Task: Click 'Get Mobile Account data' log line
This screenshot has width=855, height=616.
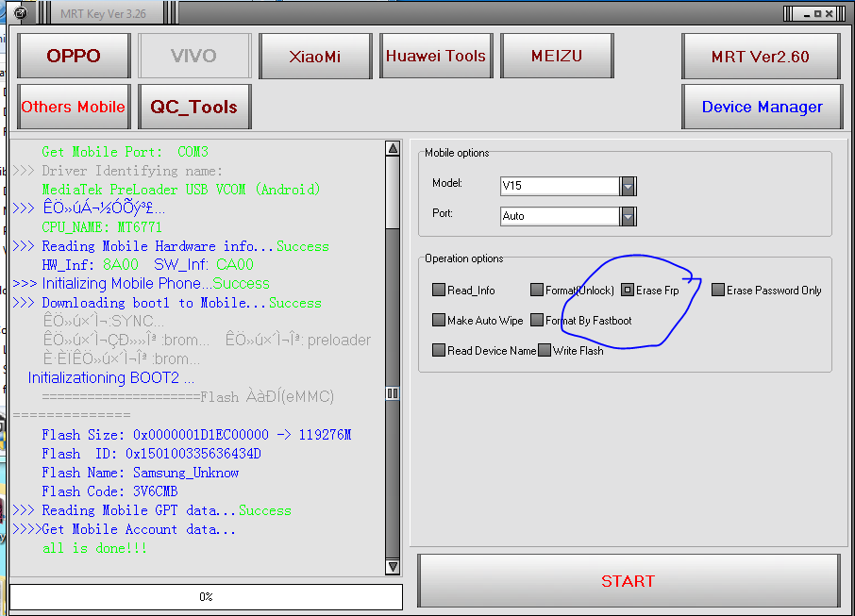Action: click(125, 529)
